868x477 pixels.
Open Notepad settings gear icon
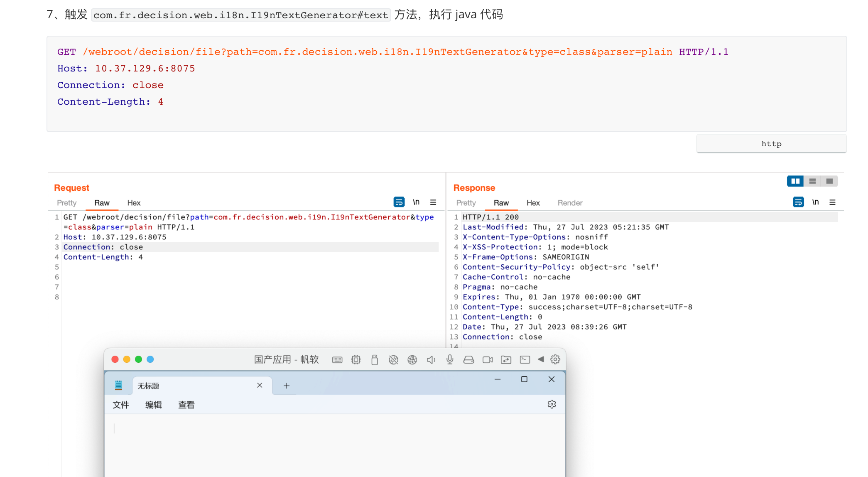[x=552, y=404]
